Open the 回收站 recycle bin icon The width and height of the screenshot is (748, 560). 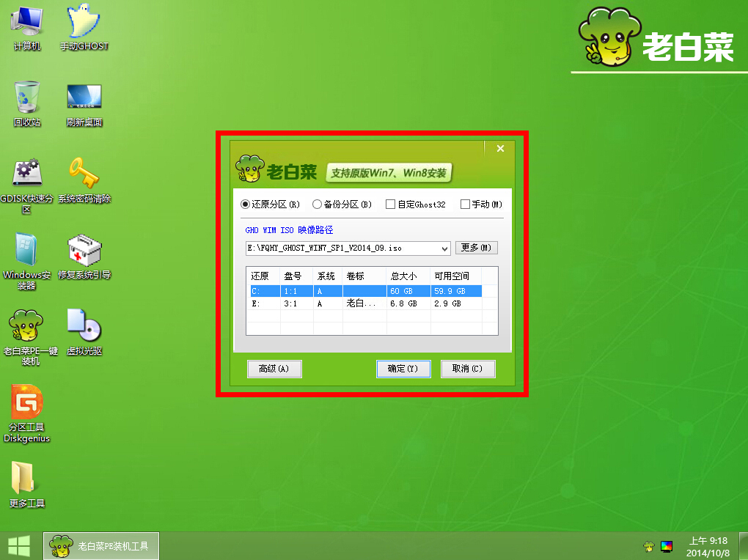pyautogui.click(x=26, y=104)
